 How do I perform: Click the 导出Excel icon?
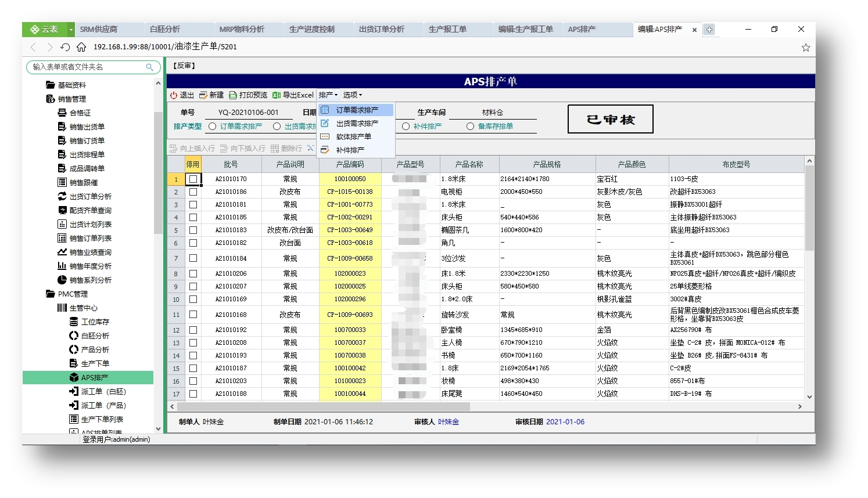pos(277,95)
